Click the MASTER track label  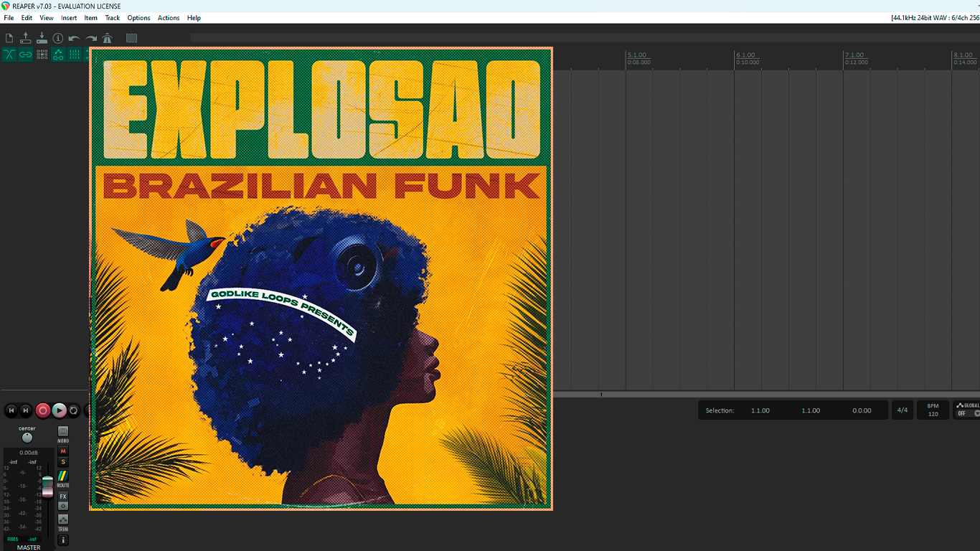pos(29,547)
